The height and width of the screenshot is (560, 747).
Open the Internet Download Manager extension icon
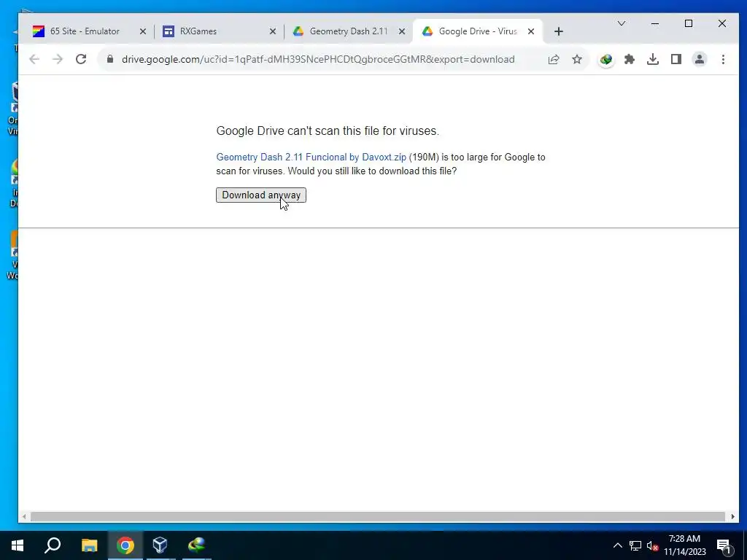(606, 60)
